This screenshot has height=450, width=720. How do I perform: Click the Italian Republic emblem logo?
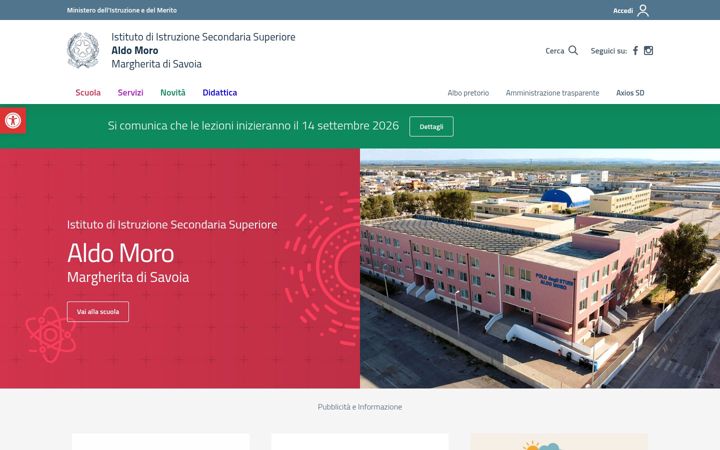[x=83, y=50]
